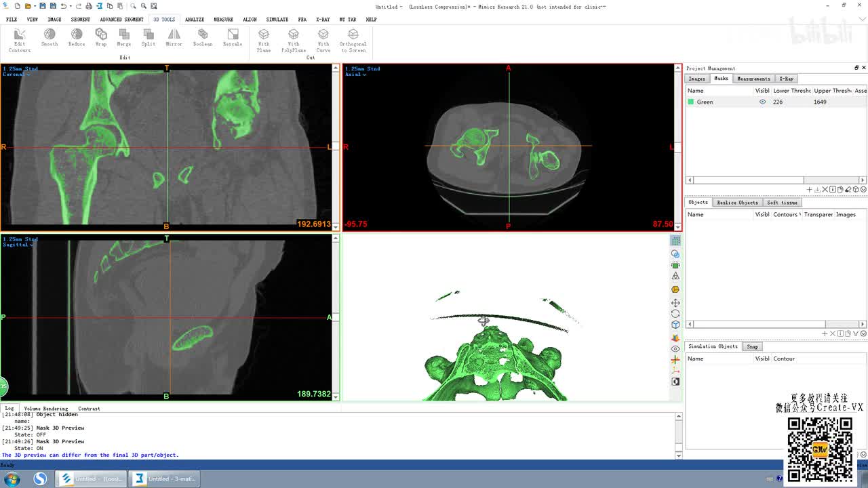
Task: Open Sogou browser from the taskbar
Action: coord(40,479)
